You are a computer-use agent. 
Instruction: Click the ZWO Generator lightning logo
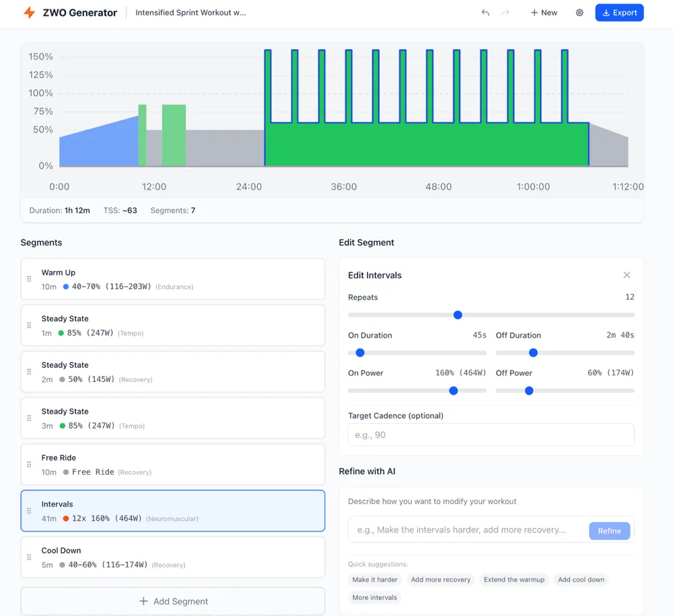[x=29, y=12]
